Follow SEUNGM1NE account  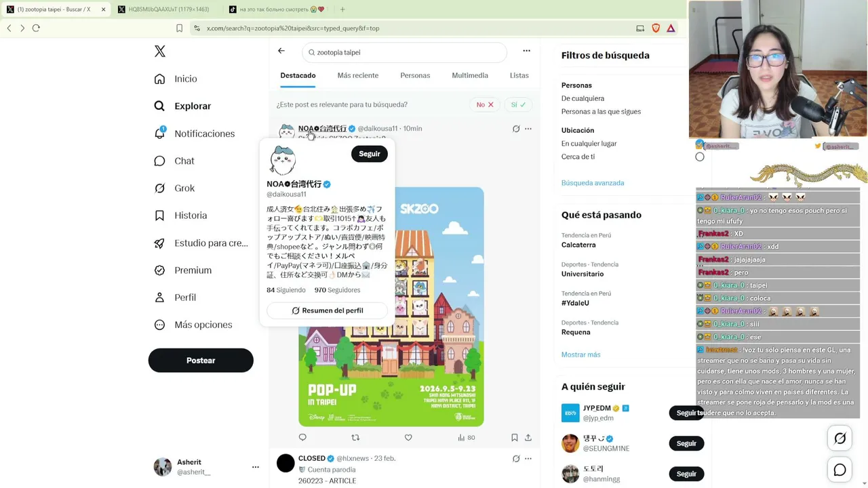click(686, 443)
